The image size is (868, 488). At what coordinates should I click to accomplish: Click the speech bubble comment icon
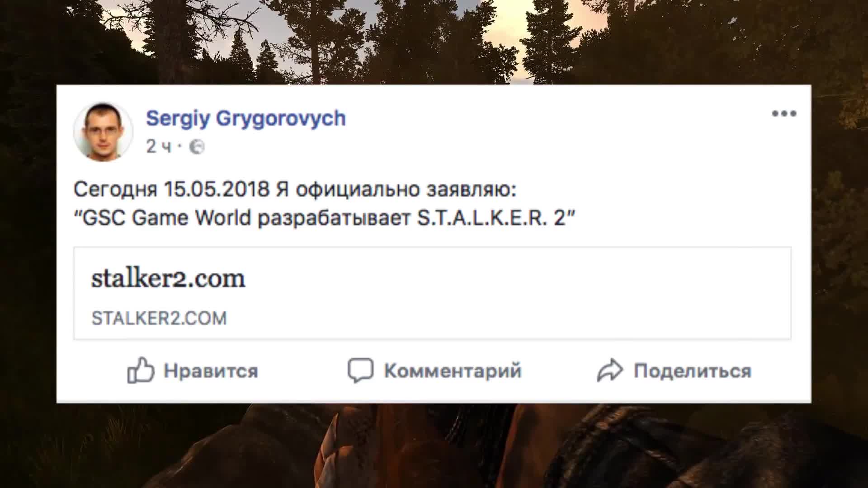360,371
